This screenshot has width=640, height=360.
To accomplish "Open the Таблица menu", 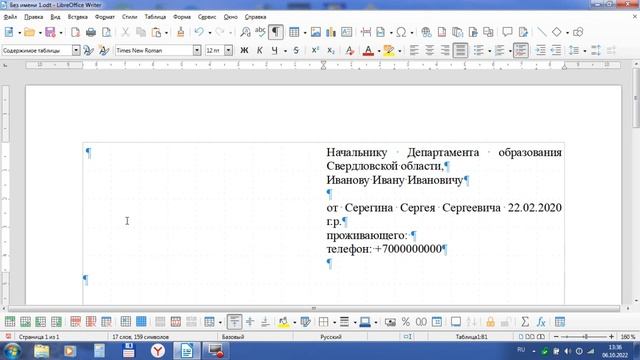I will point(155,17).
